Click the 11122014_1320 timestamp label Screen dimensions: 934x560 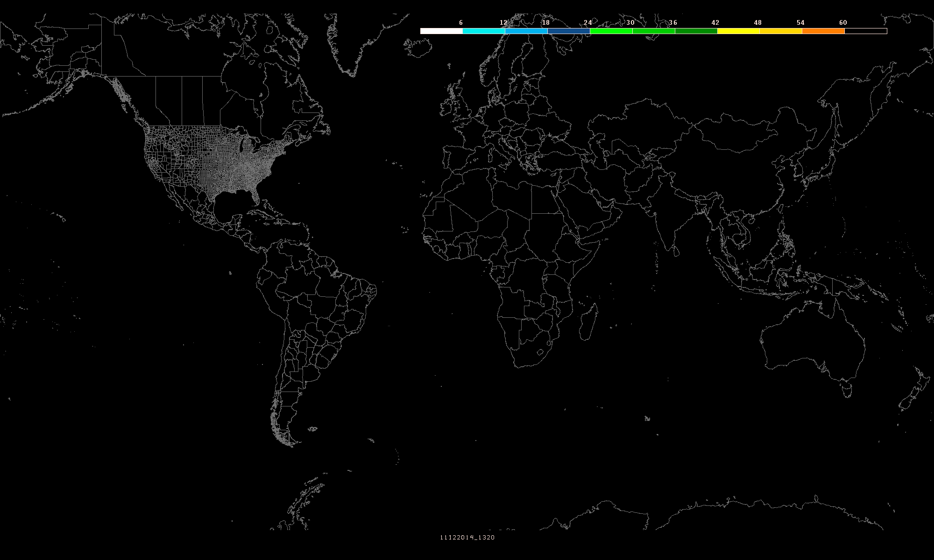pos(467,537)
